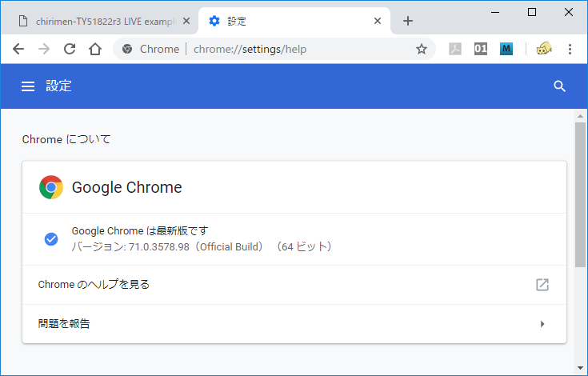
Task: Open a new tab with the plus button
Action: (x=408, y=21)
